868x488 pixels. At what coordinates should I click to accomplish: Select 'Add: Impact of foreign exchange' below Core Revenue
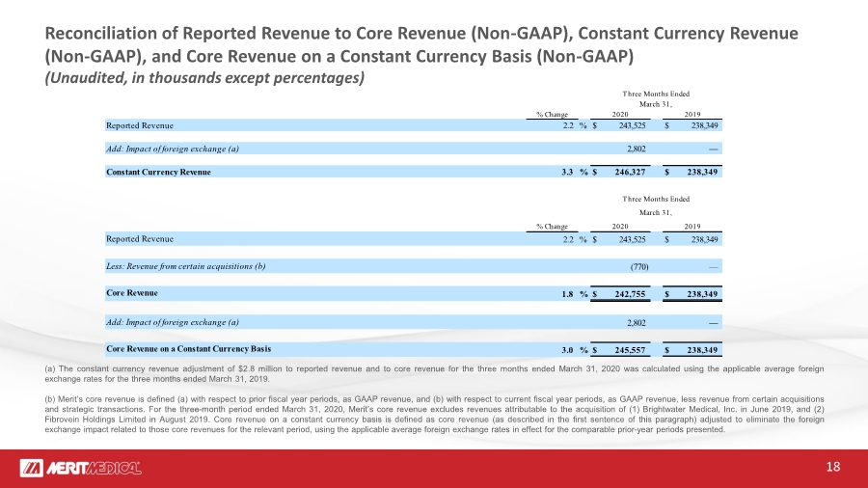coord(173,322)
